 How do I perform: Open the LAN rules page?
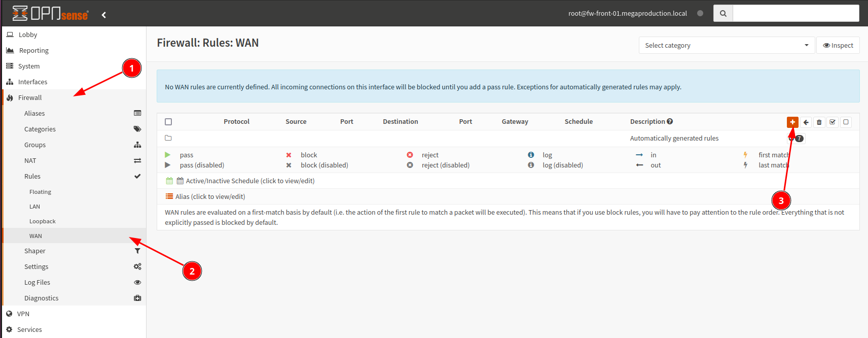[x=34, y=207]
